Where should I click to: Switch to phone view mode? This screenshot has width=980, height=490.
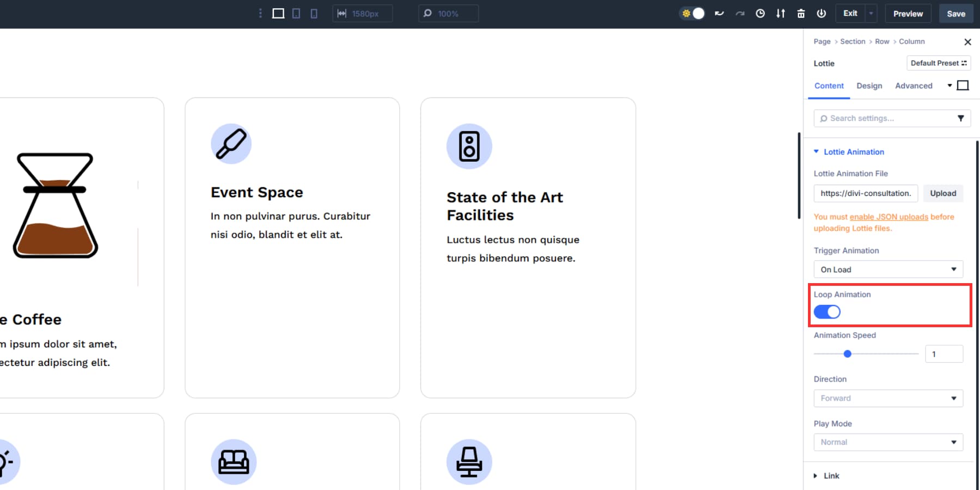[314, 13]
